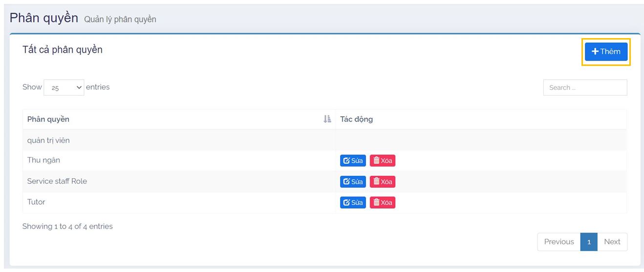Go to the Previous page
This screenshot has height=272, width=644.
tap(558, 242)
